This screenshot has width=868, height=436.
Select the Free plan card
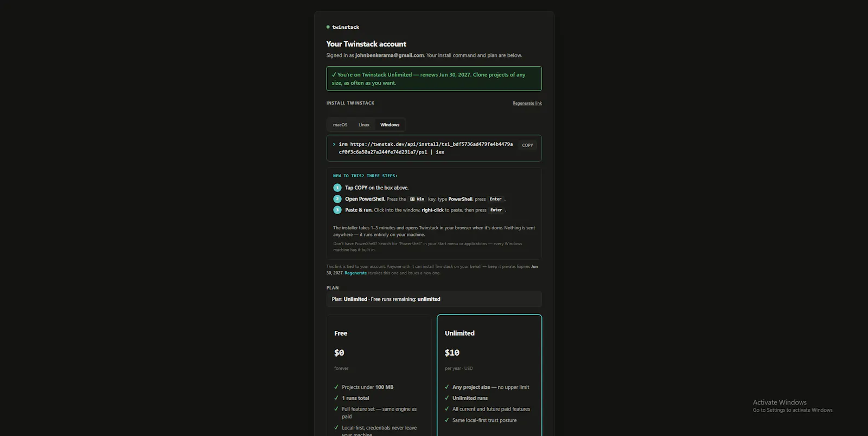coord(379,375)
